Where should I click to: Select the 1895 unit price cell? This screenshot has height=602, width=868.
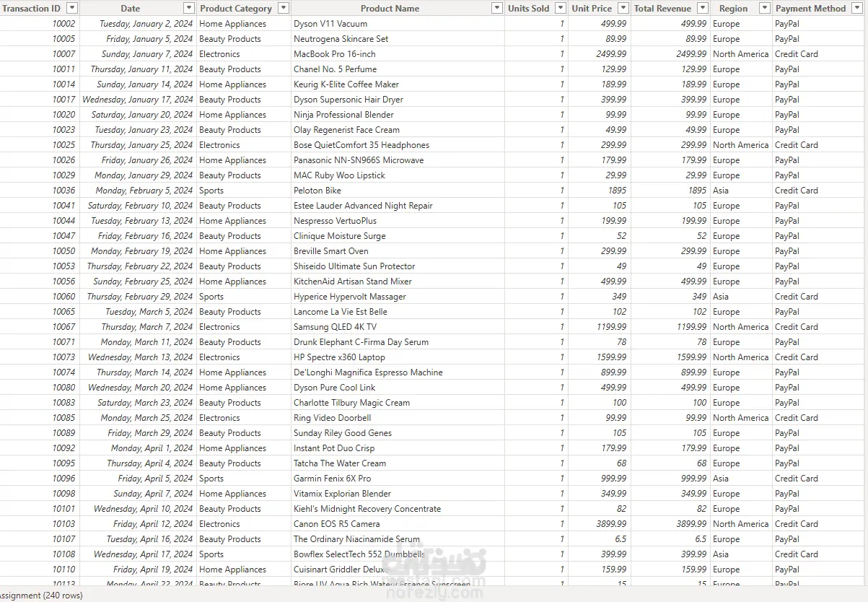(599, 191)
